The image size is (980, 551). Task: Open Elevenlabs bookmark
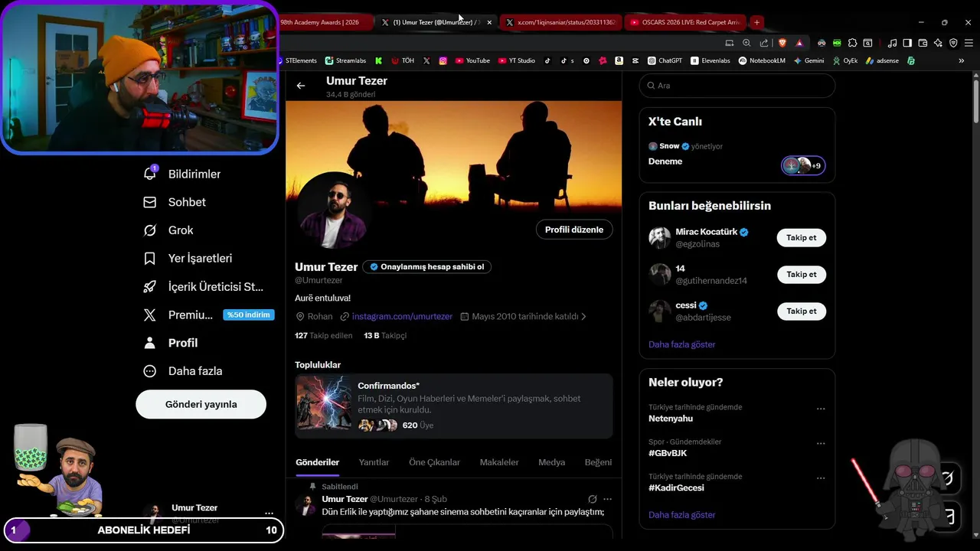[710, 60]
